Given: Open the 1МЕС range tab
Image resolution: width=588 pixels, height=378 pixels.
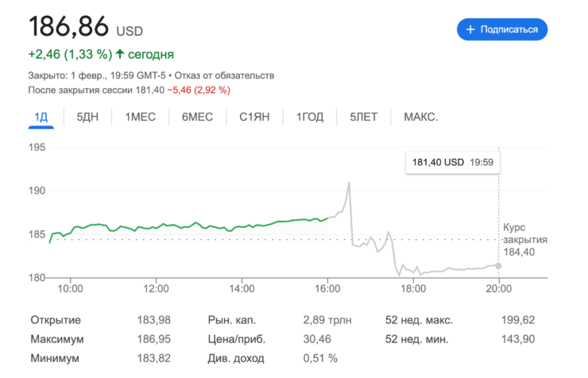Looking at the screenshot, I should pyautogui.click(x=141, y=117).
